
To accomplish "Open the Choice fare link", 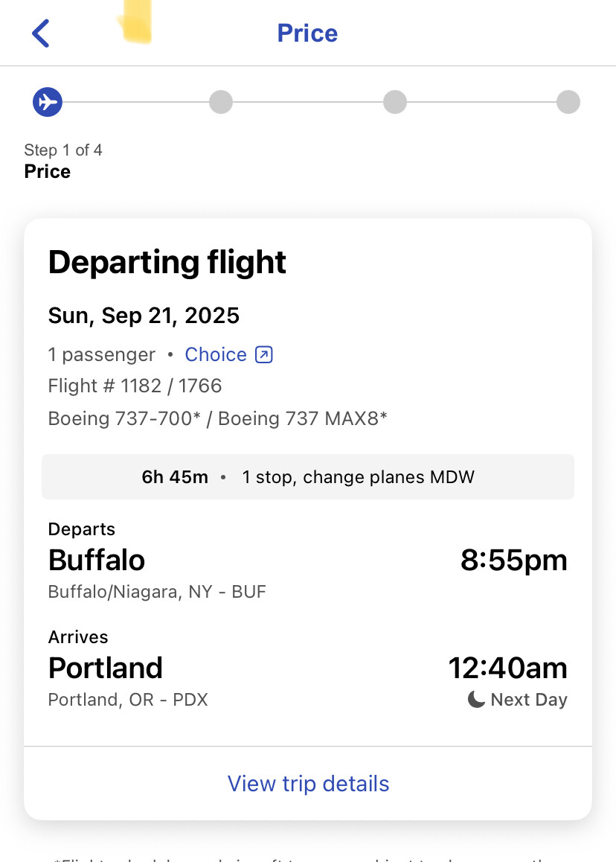I will (x=216, y=354).
